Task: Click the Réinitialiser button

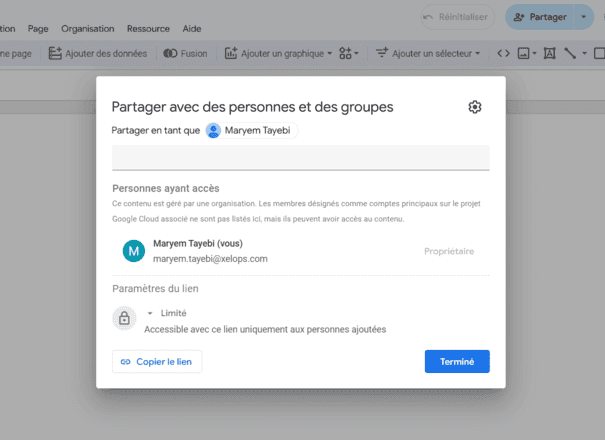Action: tap(457, 17)
